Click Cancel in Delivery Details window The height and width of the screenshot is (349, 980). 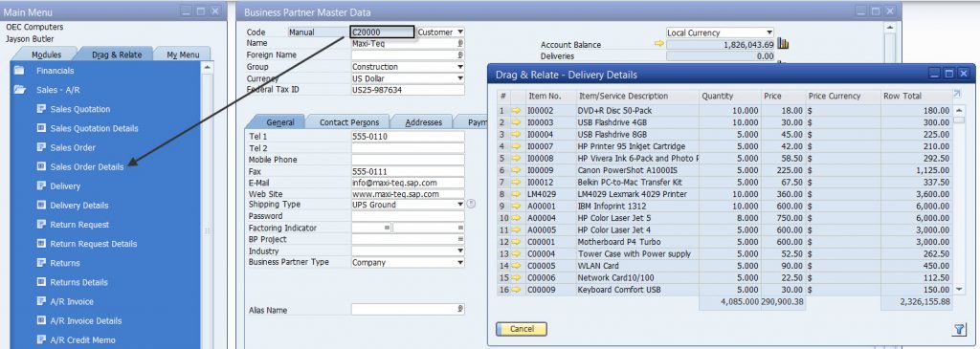pos(522,328)
